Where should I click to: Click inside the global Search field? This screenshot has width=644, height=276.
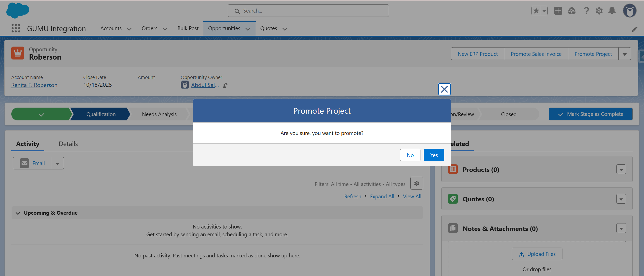[x=308, y=11]
